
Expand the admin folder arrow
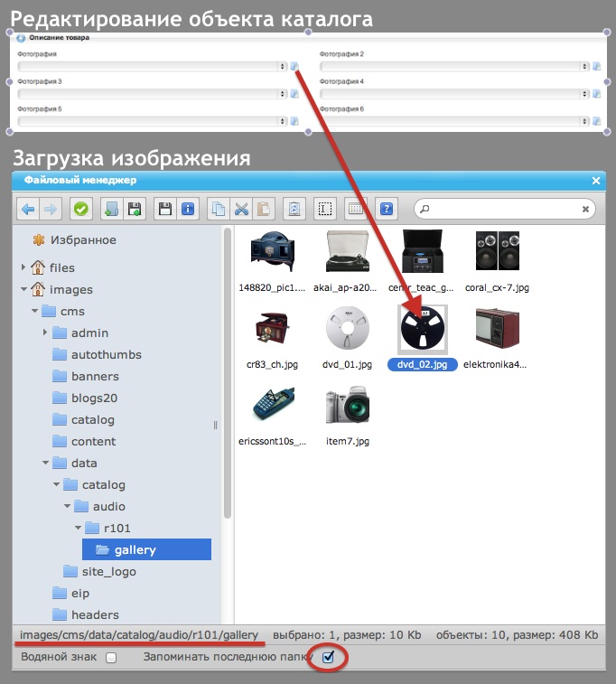point(45,333)
